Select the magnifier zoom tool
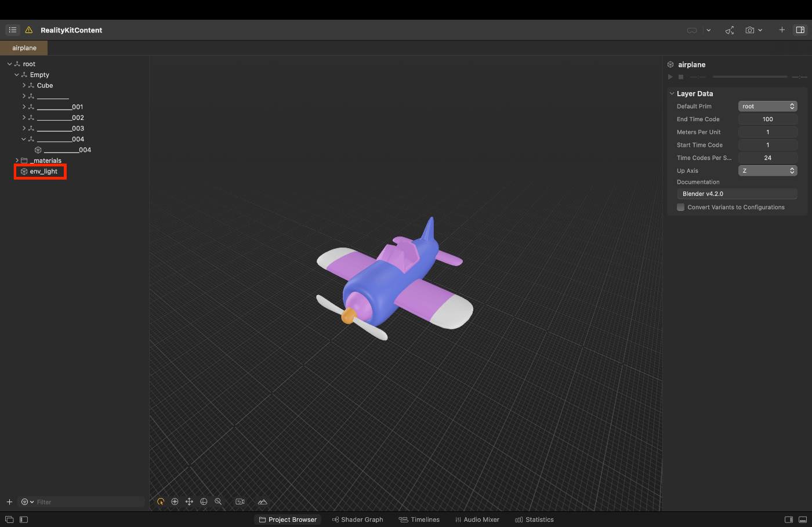 tap(218, 501)
